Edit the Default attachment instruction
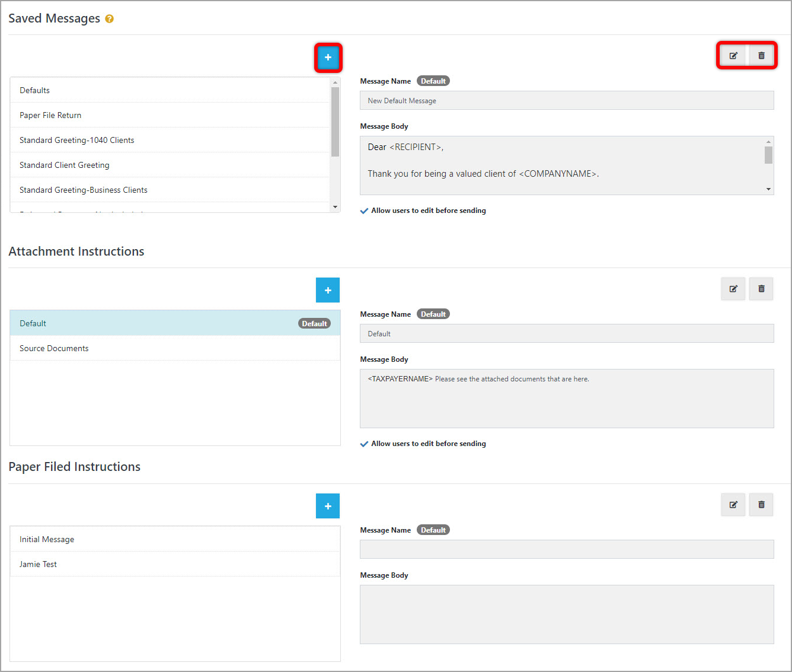 click(733, 289)
